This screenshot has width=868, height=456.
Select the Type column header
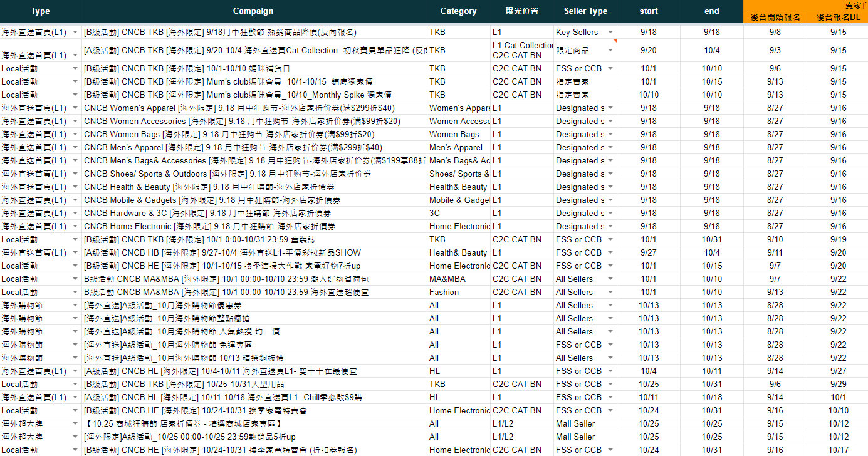pyautogui.click(x=40, y=11)
